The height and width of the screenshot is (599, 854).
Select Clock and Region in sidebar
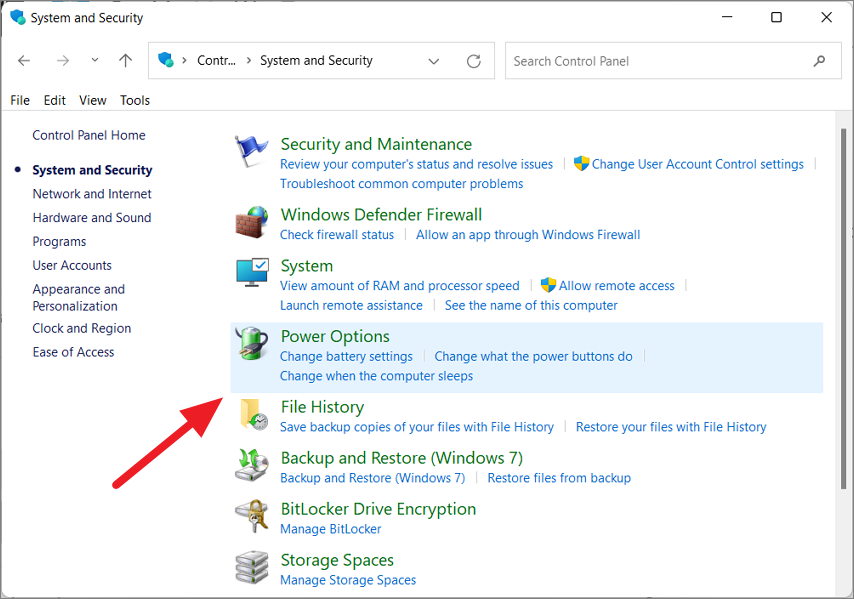(82, 328)
